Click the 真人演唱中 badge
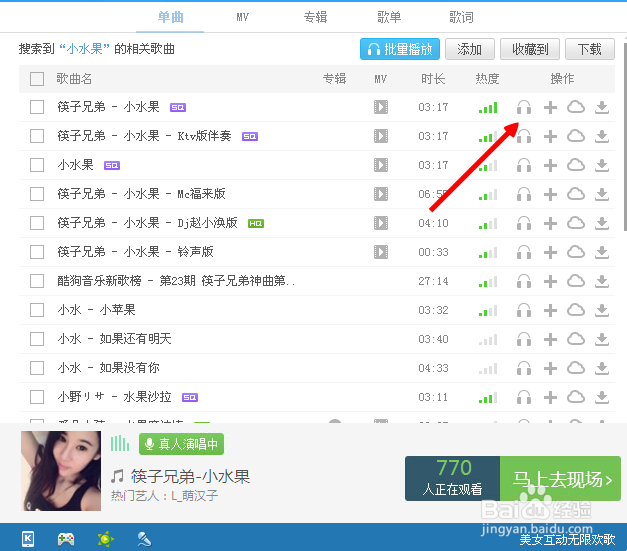Image resolution: width=627 pixels, height=551 pixels. pos(181,444)
